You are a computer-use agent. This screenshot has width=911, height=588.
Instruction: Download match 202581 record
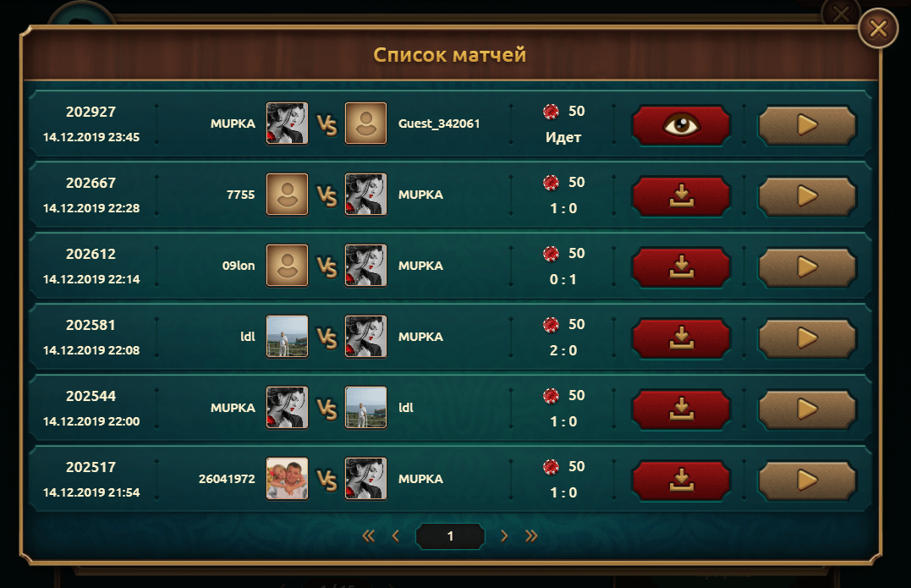681,338
